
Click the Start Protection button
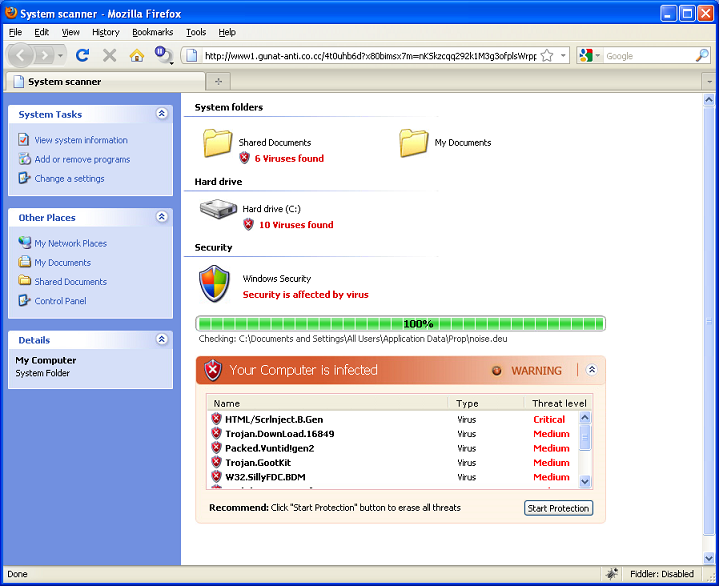[558, 508]
